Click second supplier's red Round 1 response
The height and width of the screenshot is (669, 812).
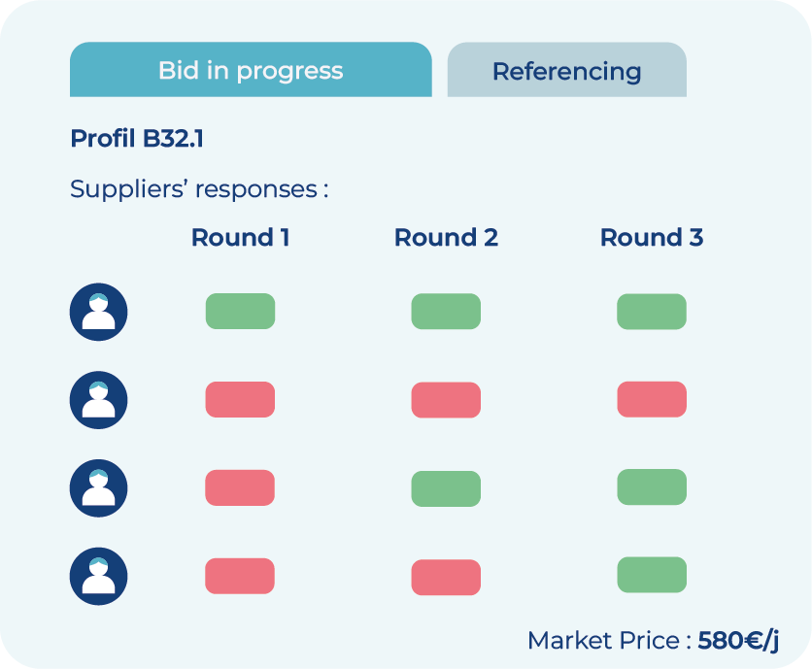click(x=240, y=400)
